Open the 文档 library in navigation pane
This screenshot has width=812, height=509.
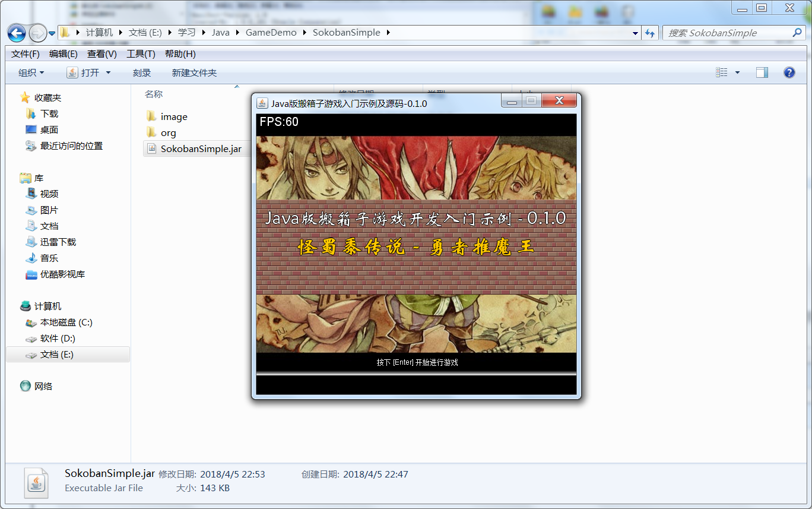tap(49, 226)
